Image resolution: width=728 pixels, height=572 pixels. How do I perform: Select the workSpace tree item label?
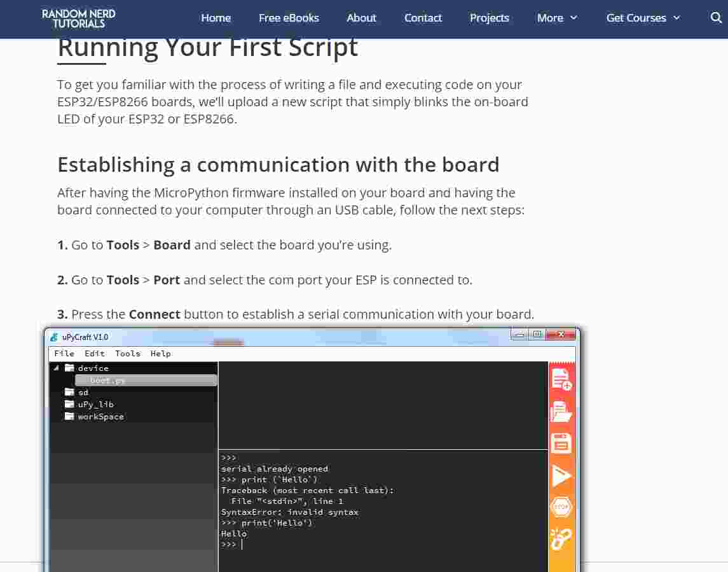[x=100, y=417]
